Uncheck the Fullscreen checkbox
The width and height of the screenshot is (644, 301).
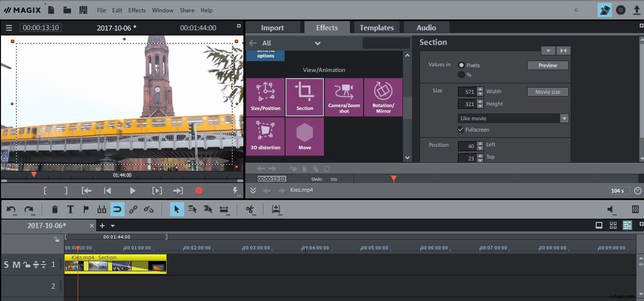click(x=461, y=129)
